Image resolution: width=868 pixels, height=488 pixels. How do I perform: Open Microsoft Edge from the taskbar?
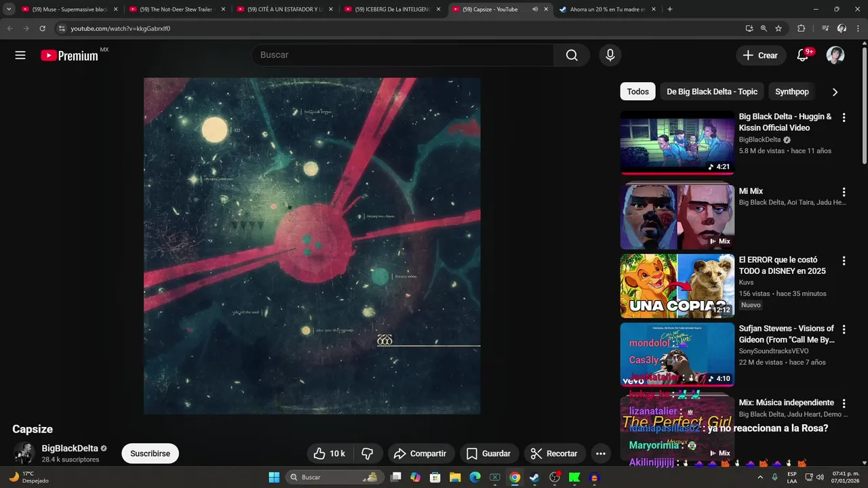tap(475, 477)
